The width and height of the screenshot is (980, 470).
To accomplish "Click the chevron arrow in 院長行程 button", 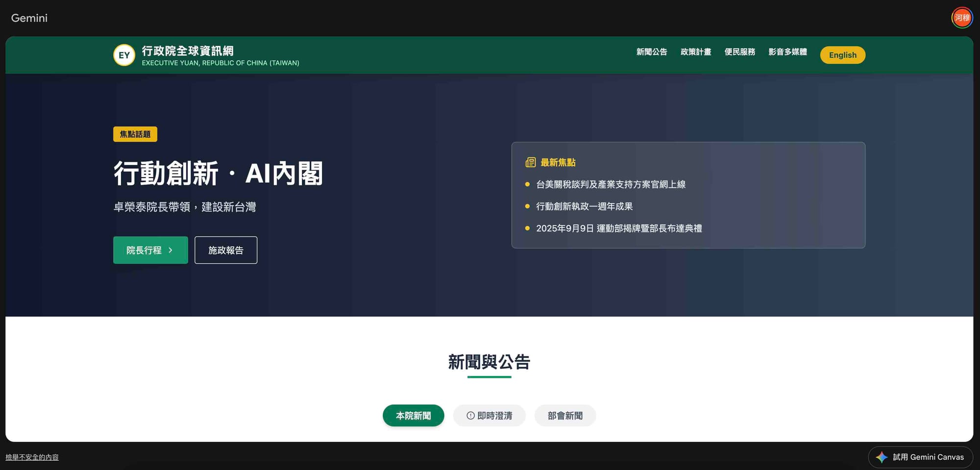I will point(171,250).
